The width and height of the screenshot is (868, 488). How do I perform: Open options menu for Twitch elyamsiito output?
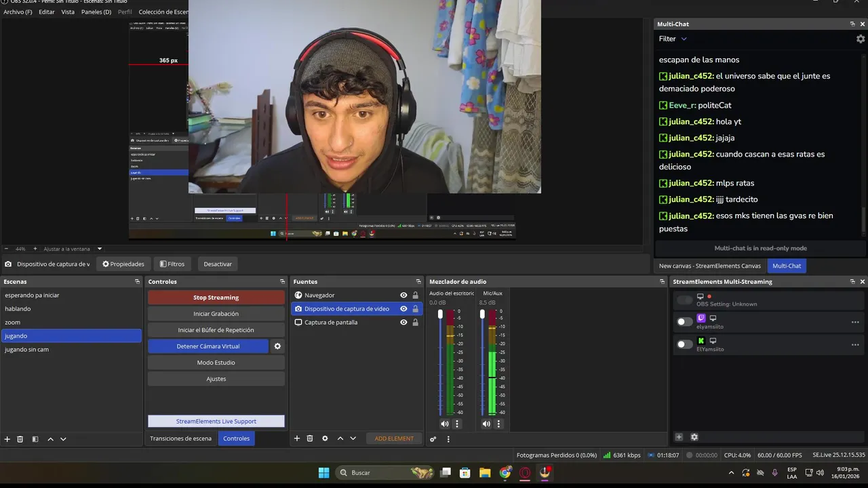[x=855, y=322]
